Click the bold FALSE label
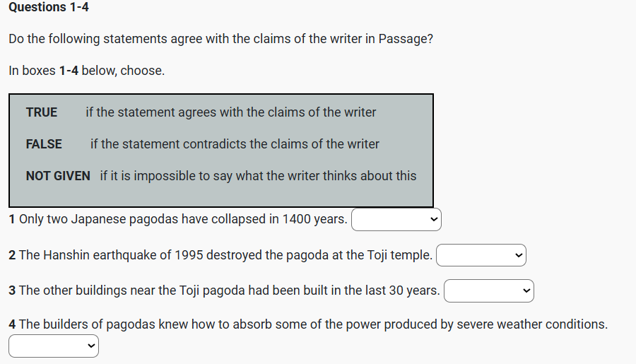 (x=44, y=144)
